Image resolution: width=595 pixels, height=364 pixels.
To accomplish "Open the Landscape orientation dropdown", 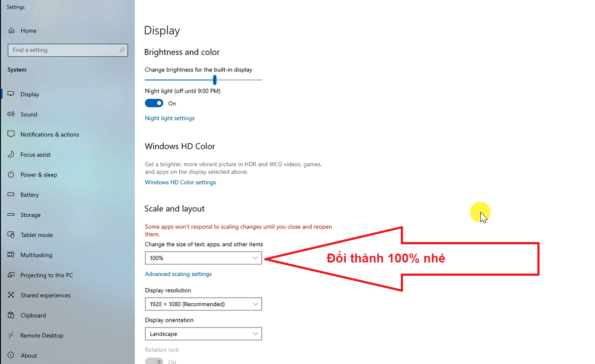I will tap(203, 334).
